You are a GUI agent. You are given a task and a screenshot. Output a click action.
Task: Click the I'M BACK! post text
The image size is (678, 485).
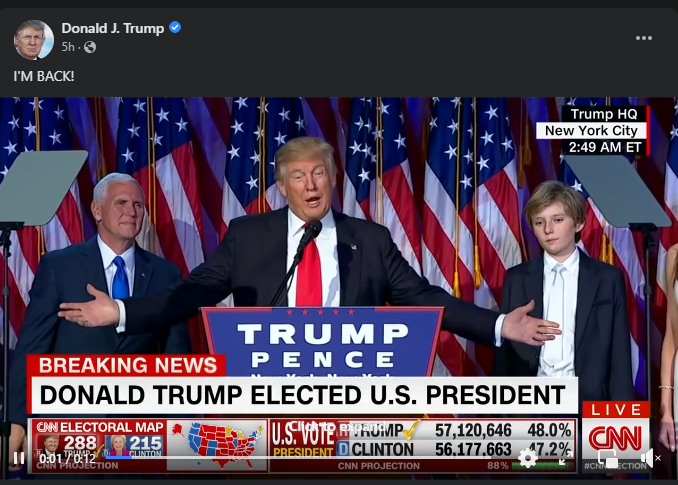44,76
